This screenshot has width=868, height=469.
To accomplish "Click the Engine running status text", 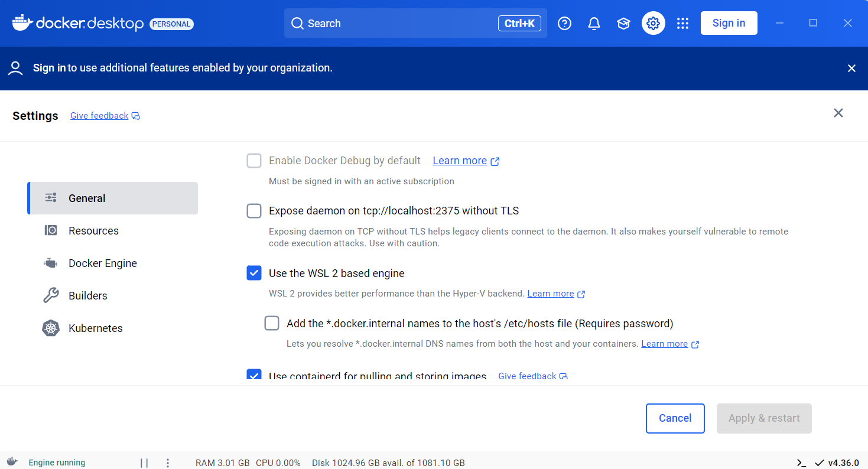I will (57, 463).
